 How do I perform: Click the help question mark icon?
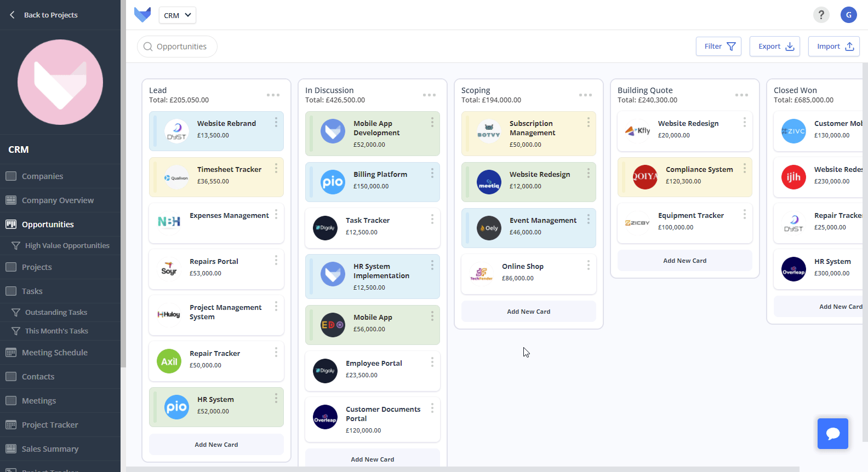(x=821, y=15)
